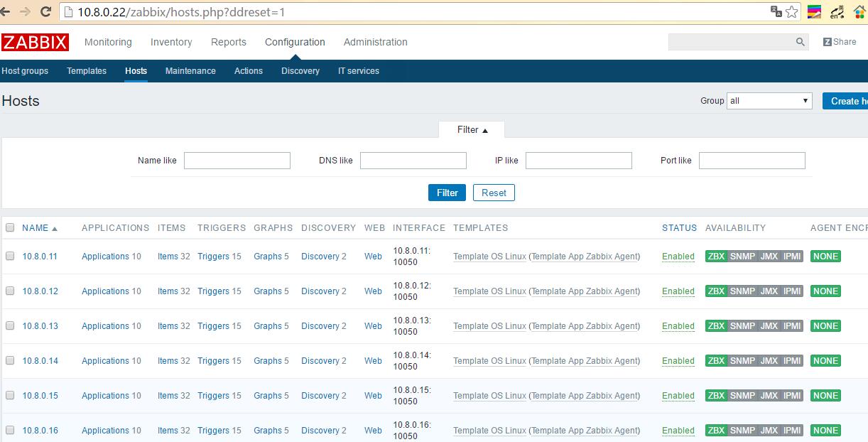Open the Group dropdown
This screenshot has width=868, height=442.
(x=769, y=101)
